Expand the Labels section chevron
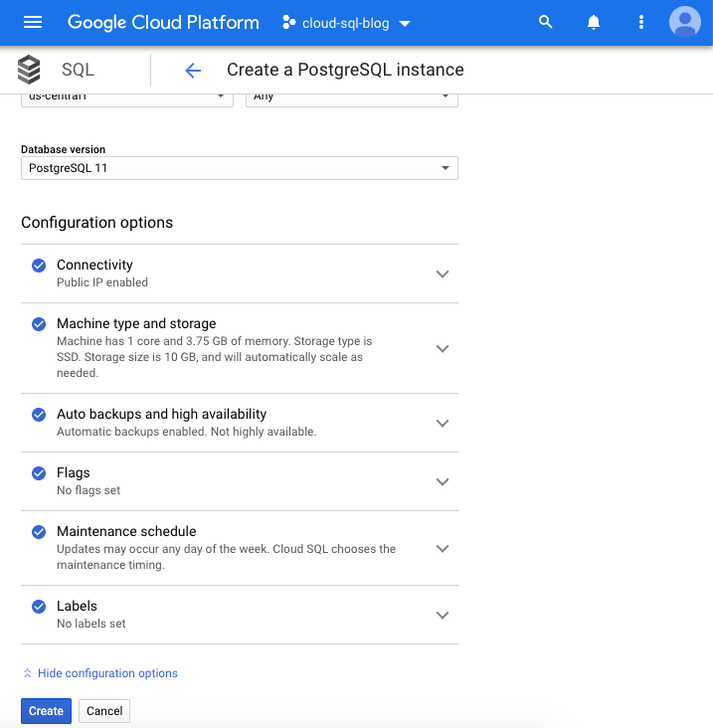713x728 pixels. point(443,616)
